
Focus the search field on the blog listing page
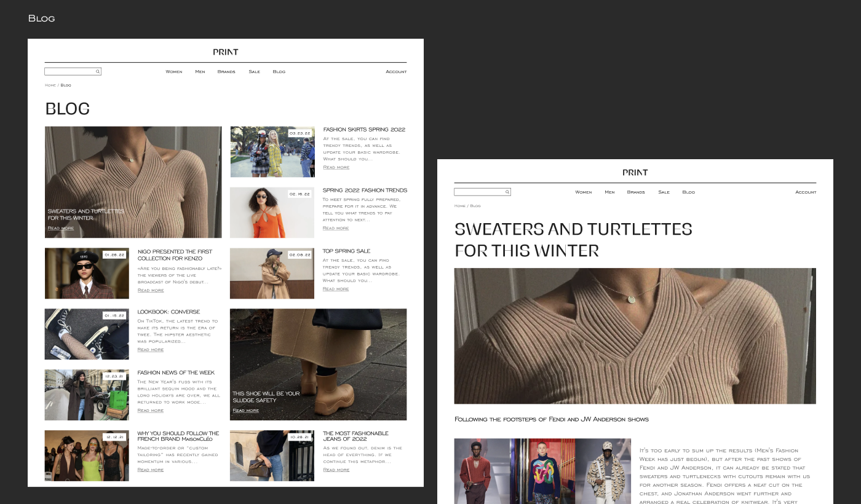(69, 72)
